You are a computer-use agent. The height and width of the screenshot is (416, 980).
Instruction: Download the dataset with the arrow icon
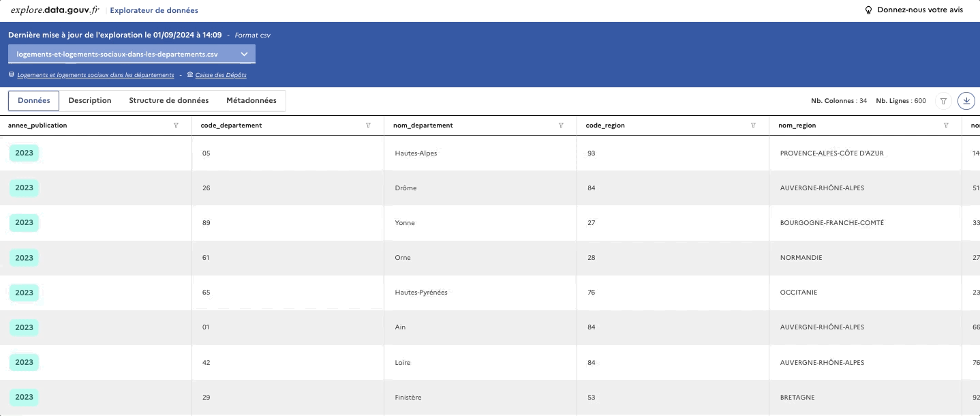(x=966, y=101)
